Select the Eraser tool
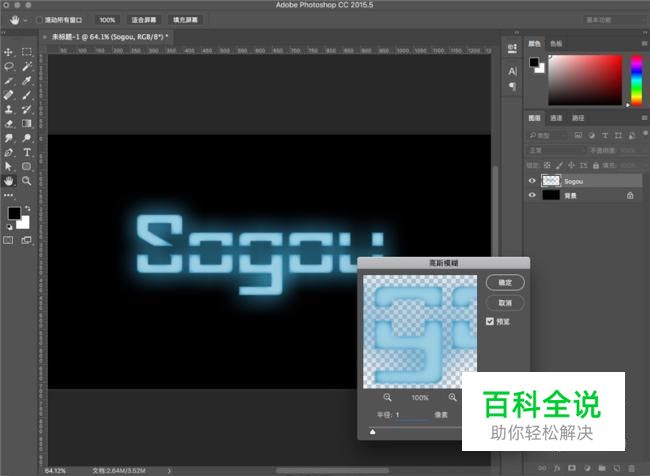 click(8, 124)
